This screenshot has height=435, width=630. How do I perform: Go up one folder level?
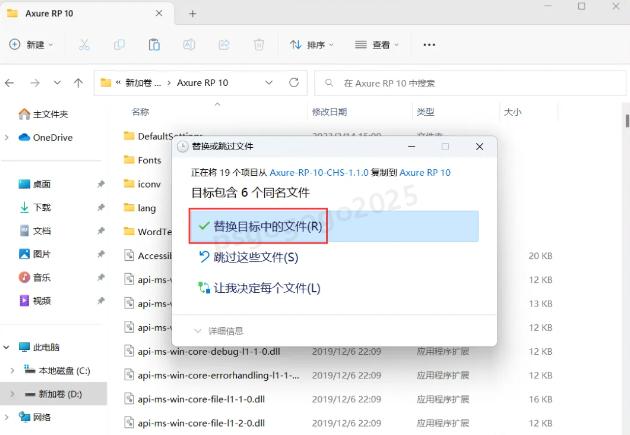pos(78,83)
